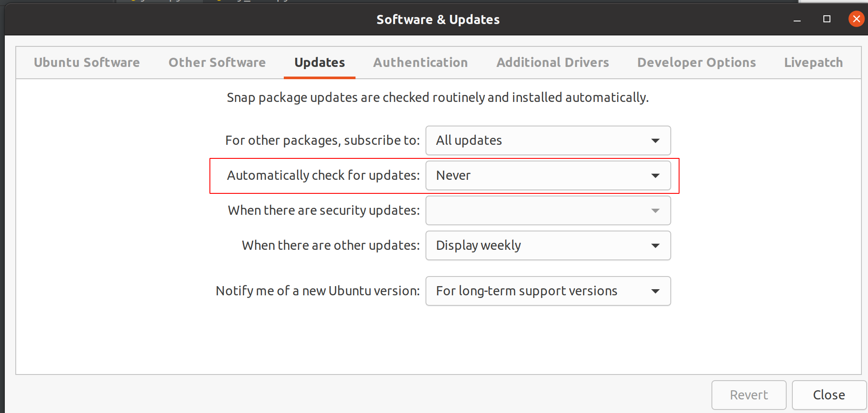Click the arrow icon on the Never dropdown

coord(655,175)
